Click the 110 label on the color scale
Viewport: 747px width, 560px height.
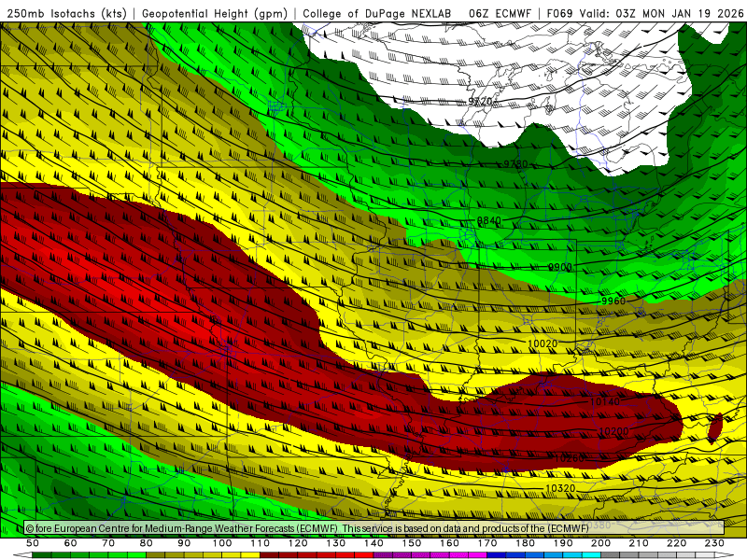(x=261, y=543)
